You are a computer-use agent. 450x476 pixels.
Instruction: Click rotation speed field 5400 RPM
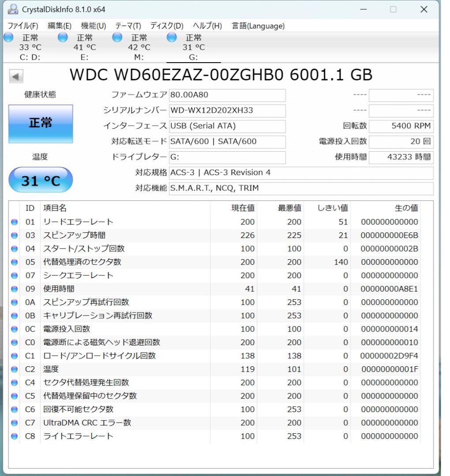(x=401, y=126)
